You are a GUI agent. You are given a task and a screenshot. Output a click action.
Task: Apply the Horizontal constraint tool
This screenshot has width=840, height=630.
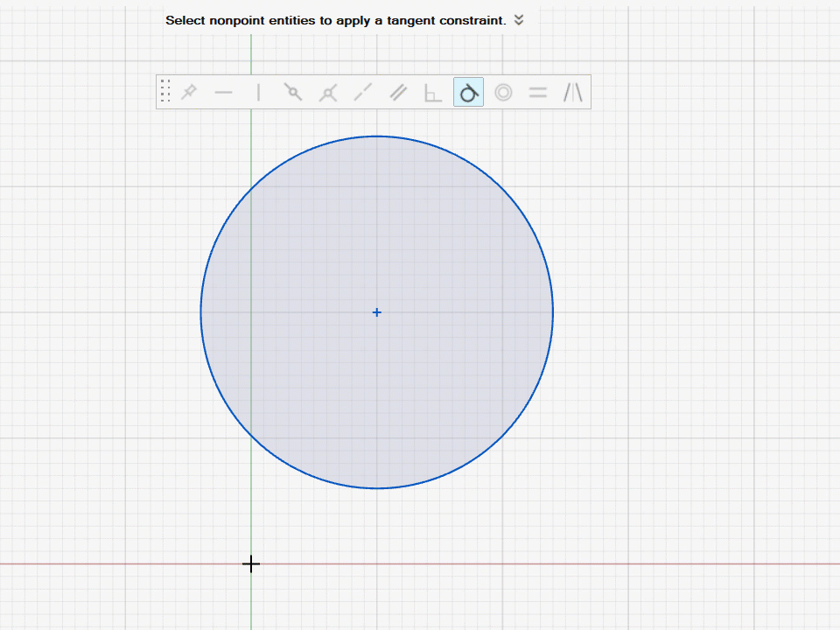pos(223,92)
